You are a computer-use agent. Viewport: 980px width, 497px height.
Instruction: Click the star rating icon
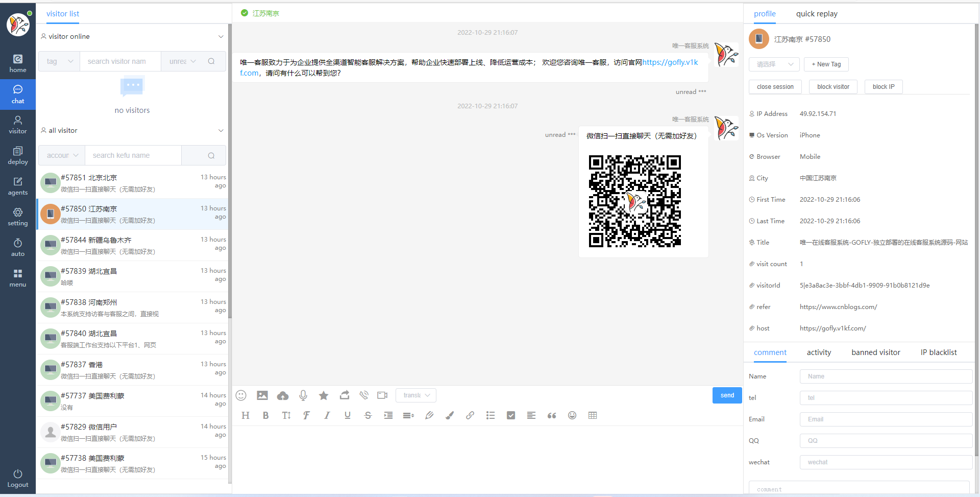(x=324, y=395)
